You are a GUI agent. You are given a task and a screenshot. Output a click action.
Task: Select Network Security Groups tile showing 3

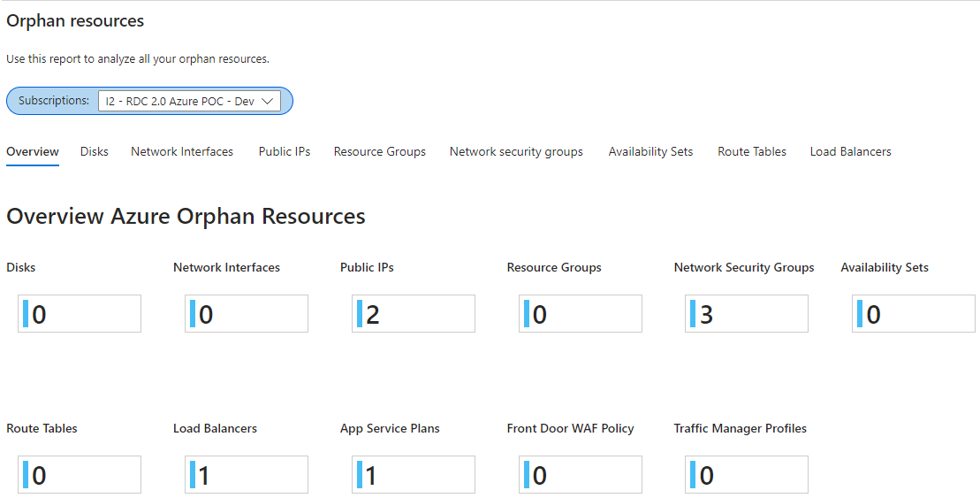746,313
